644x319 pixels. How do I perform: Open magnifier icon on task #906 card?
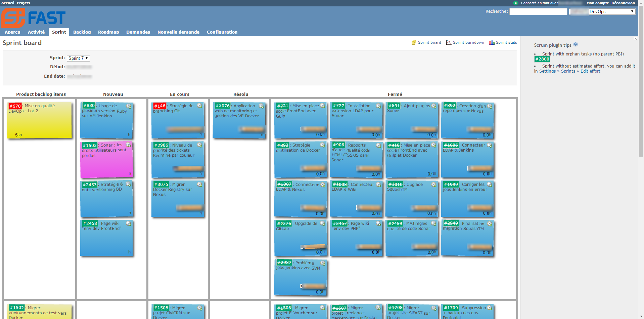tap(378, 145)
